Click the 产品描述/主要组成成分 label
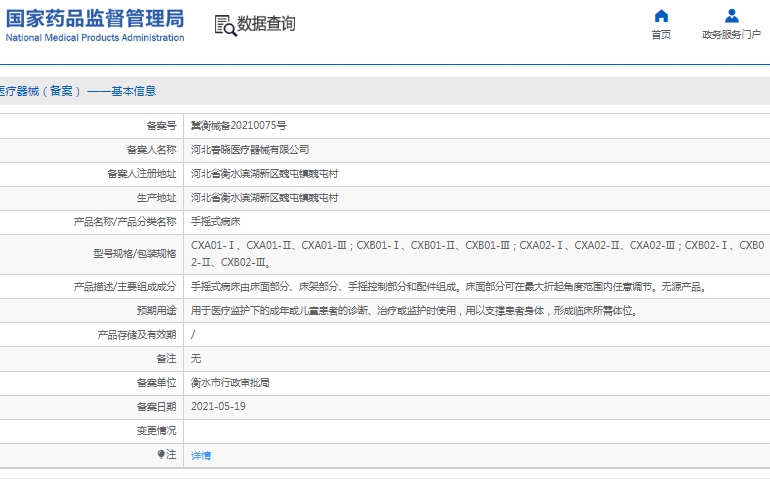 (125, 287)
